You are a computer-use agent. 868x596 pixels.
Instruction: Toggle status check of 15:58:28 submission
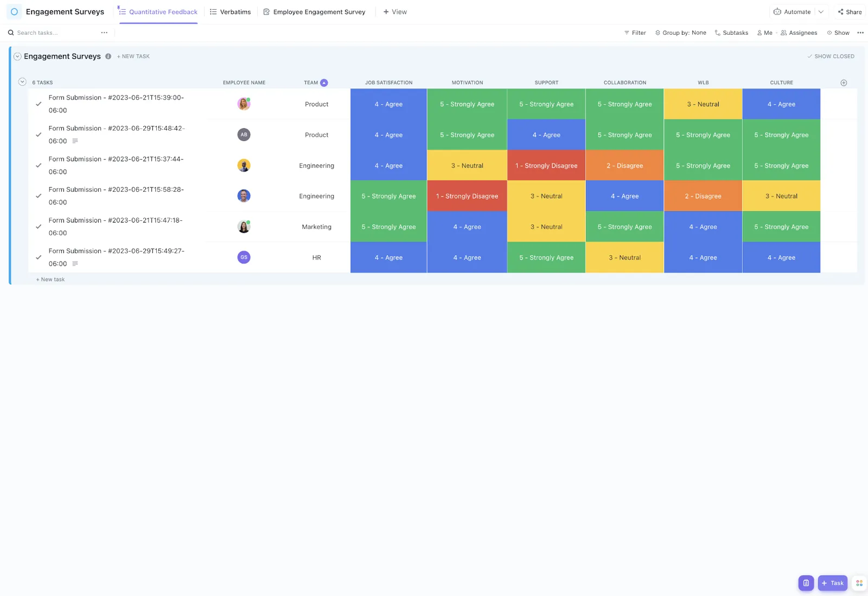coord(39,196)
